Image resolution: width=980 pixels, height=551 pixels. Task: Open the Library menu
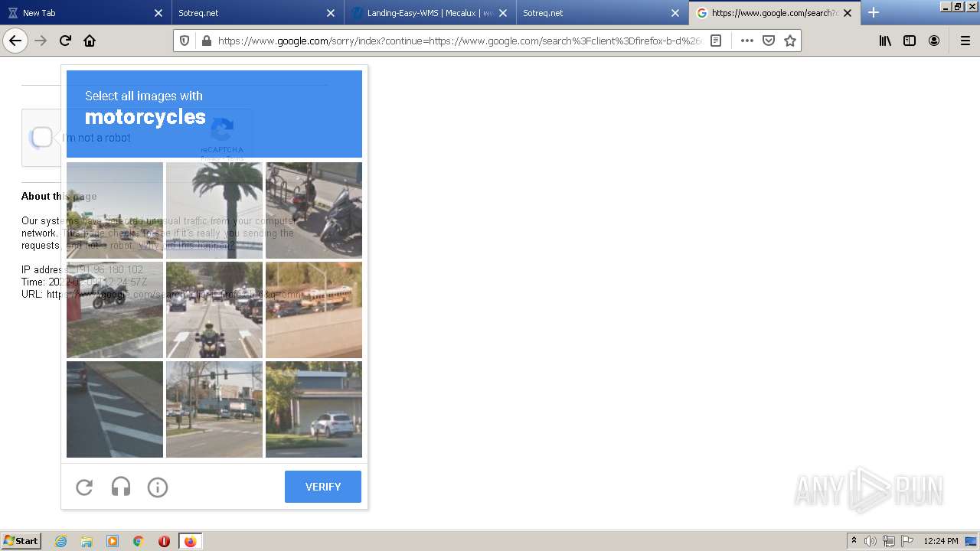(x=885, y=41)
